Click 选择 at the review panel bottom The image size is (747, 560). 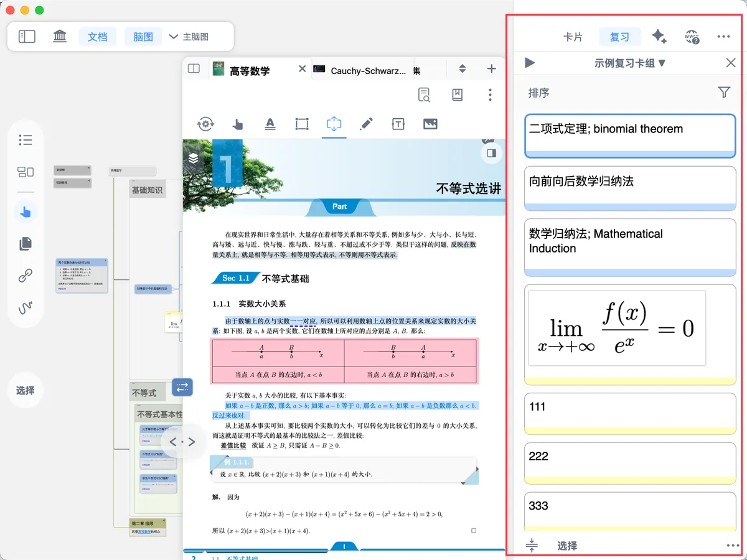tap(567, 546)
